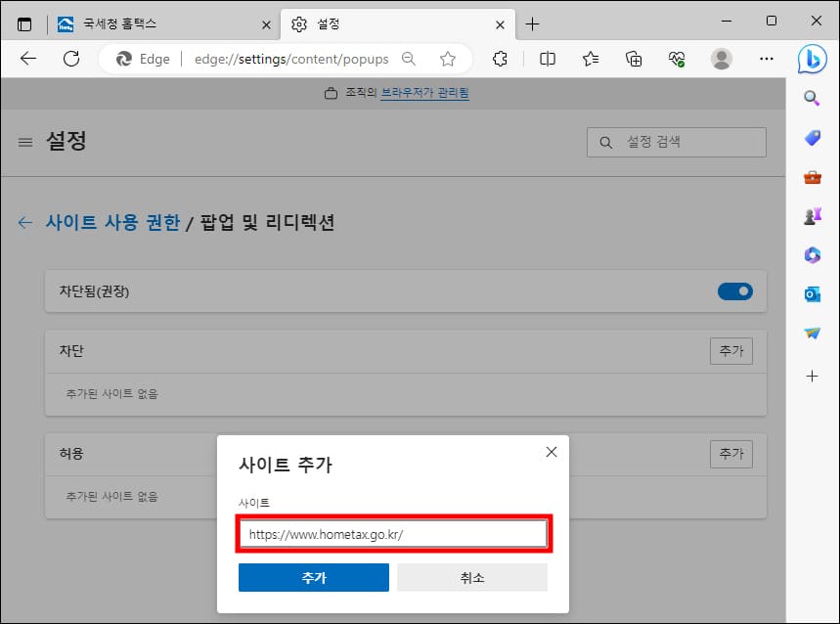This screenshot has width=840, height=624.
Task: Open the Split screen toolbar icon
Action: tap(547, 59)
